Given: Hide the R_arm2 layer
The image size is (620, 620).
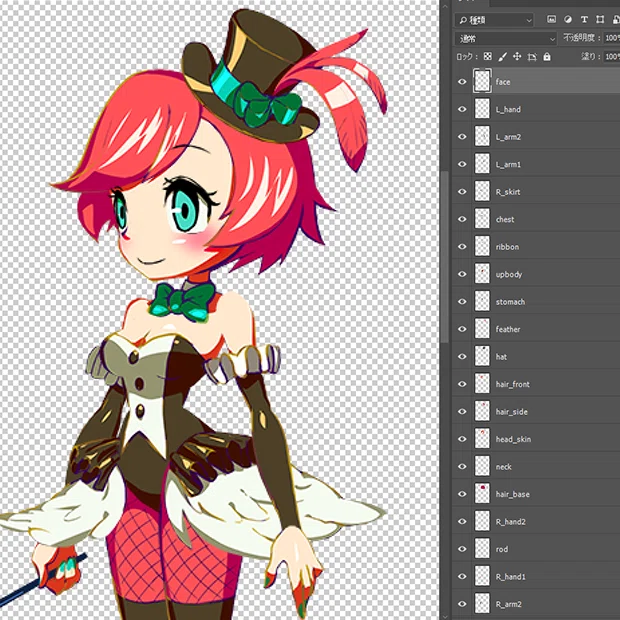Looking at the screenshot, I should pos(462,604).
